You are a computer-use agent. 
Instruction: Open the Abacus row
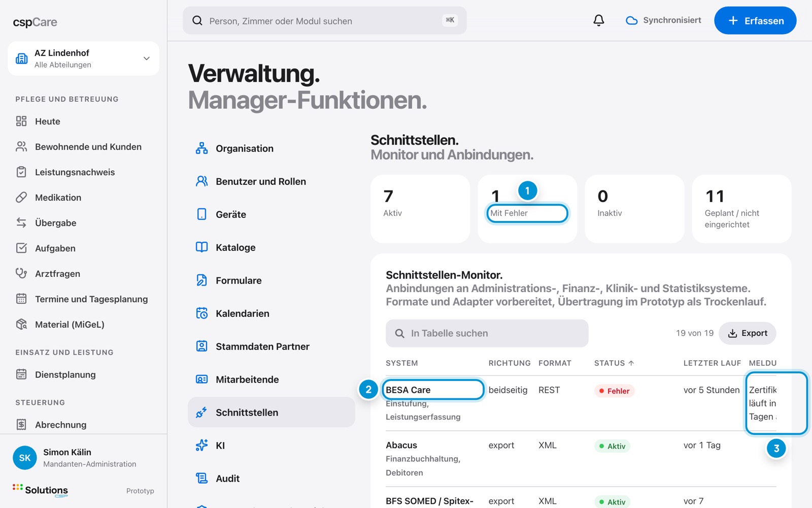pyautogui.click(x=581, y=459)
